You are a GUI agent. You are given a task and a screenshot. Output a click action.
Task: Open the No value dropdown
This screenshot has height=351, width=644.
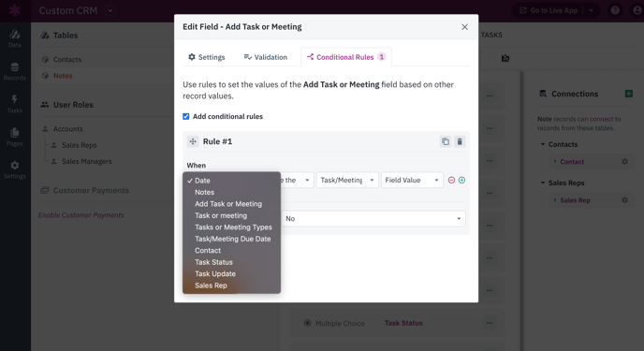[x=373, y=218]
